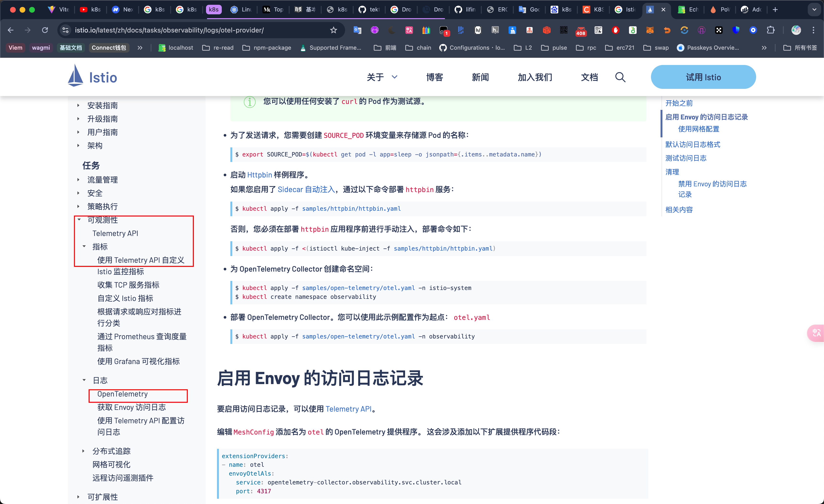The height and width of the screenshot is (504, 824).
Task: Open the 所有书签 folder
Action: (800, 48)
